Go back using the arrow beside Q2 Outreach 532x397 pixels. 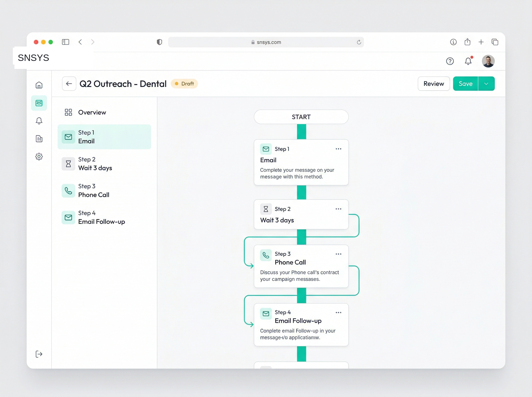point(69,83)
